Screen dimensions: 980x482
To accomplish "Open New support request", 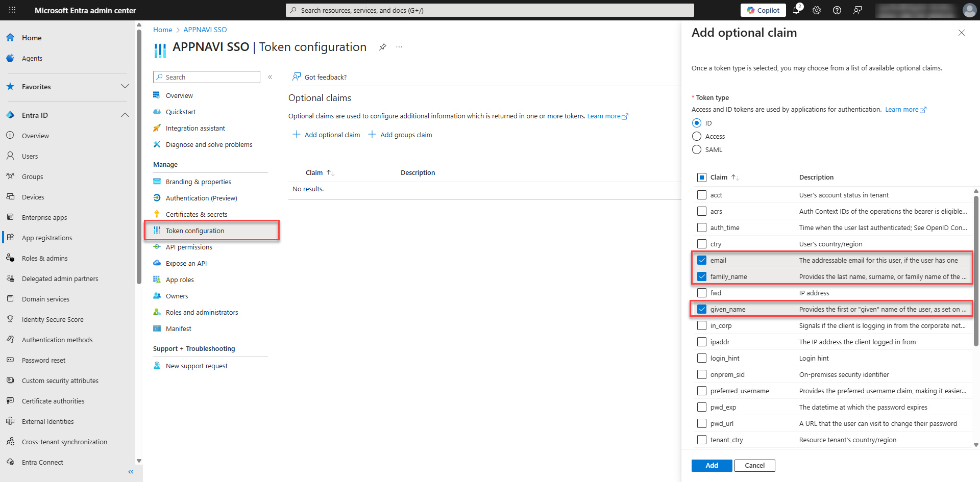I will pyautogui.click(x=197, y=366).
